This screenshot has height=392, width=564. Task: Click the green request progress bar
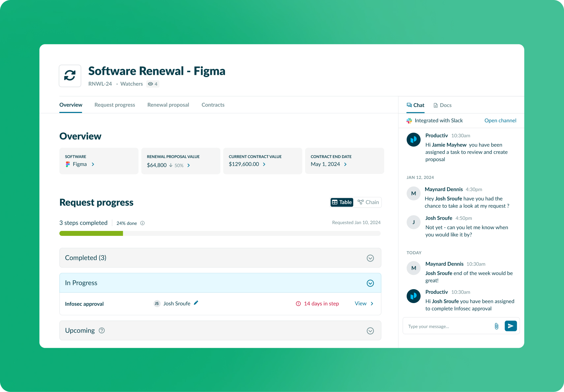pos(91,234)
